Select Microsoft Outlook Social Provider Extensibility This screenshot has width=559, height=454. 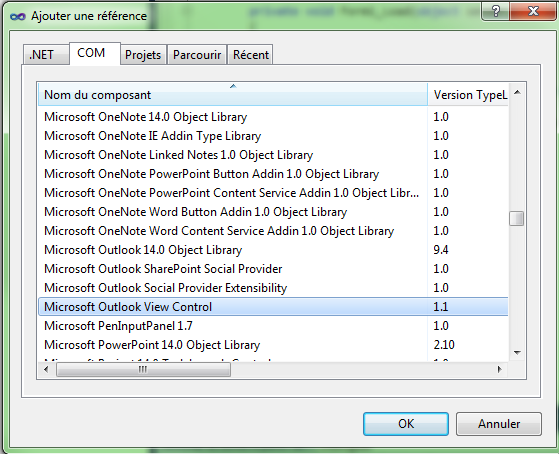coord(273,288)
